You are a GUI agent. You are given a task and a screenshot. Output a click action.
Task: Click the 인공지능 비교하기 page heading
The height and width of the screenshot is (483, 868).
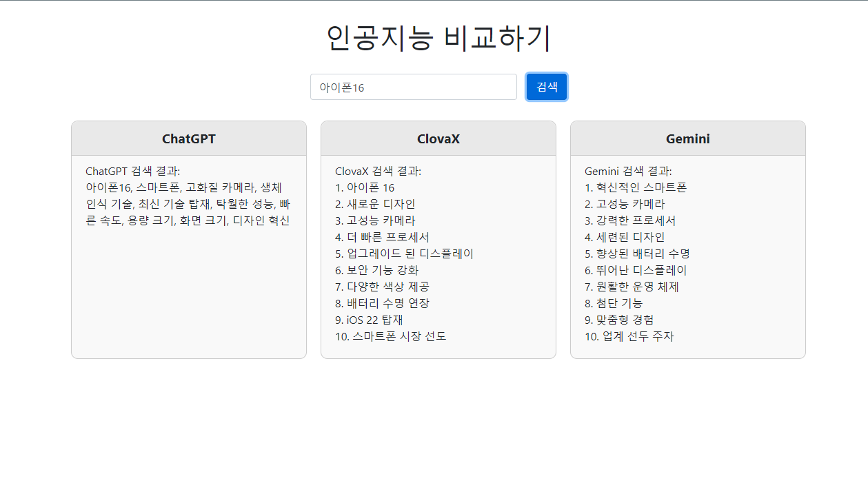[438, 39]
